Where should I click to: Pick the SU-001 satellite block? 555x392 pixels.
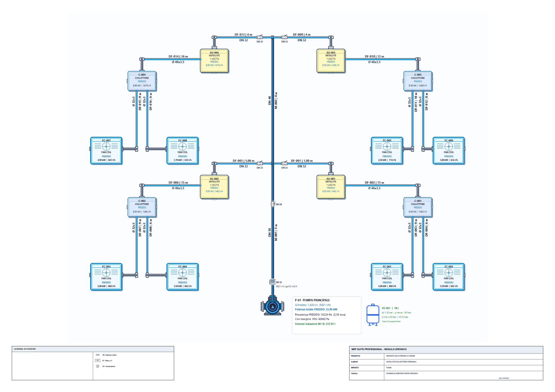(x=331, y=187)
